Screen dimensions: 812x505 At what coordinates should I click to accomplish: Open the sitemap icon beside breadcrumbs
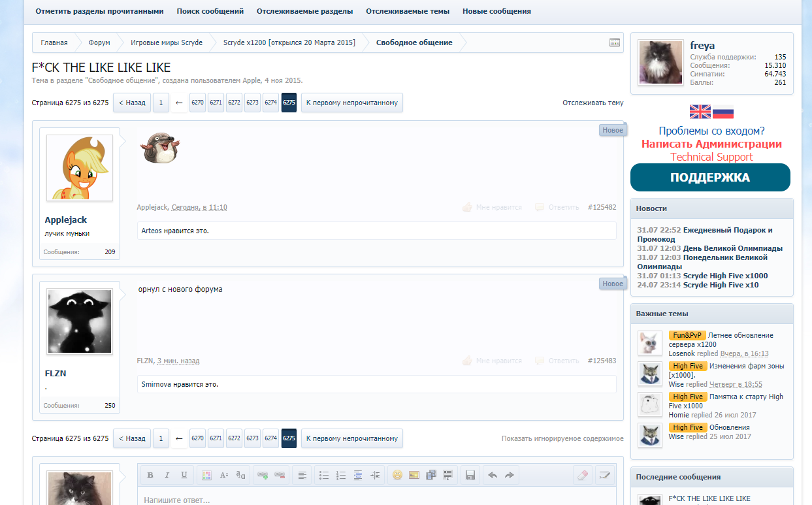[x=614, y=42]
